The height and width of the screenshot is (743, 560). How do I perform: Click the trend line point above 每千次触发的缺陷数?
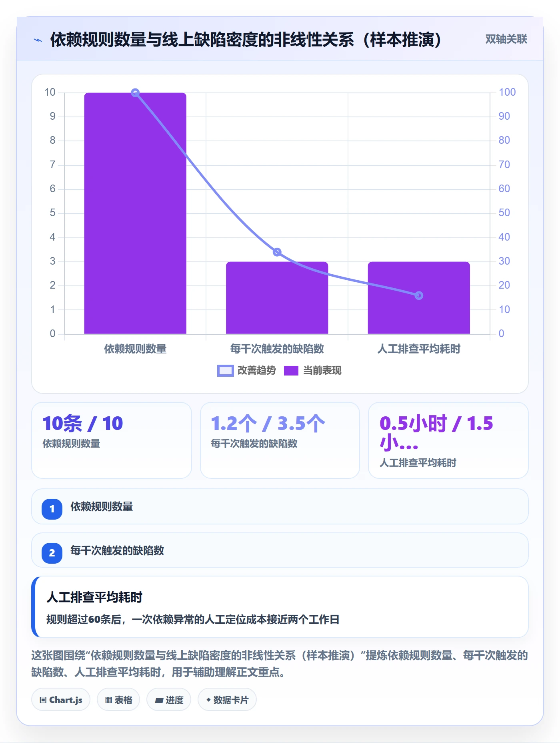(277, 252)
